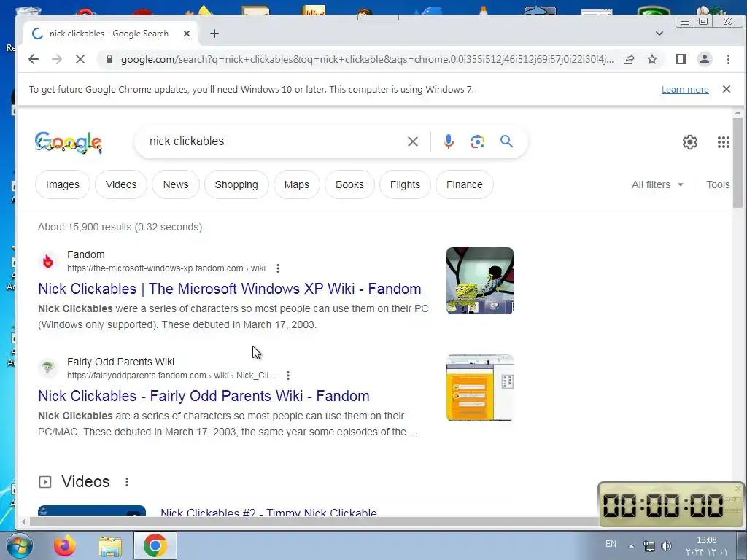Image resolution: width=747 pixels, height=560 pixels.
Task: Share this page icon
Action: tap(629, 59)
